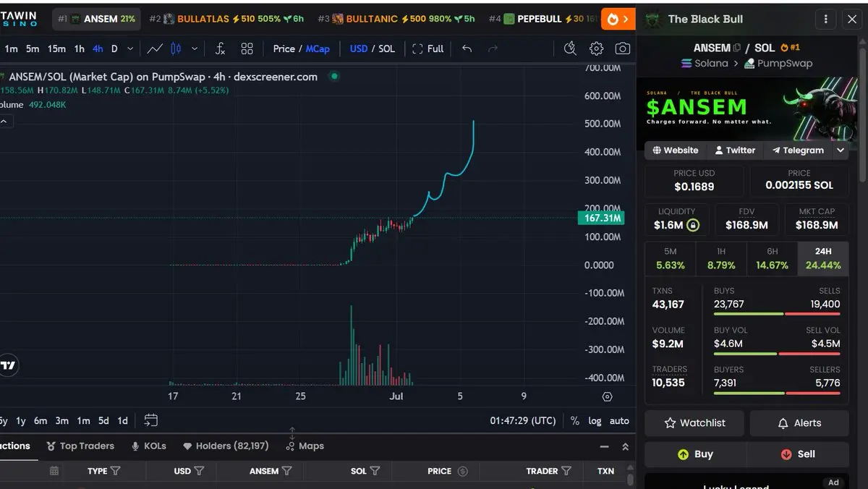Redo chart action arrow
868x489 pixels.
tap(493, 48)
